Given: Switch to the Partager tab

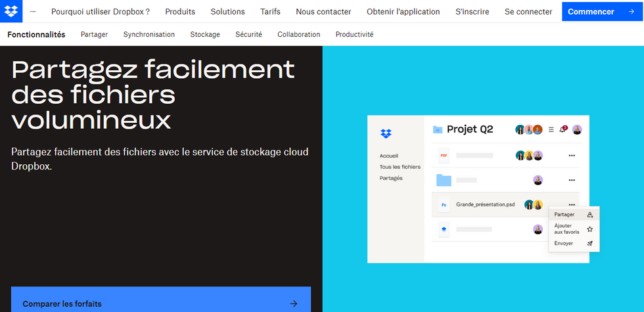Looking at the screenshot, I should 94,34.
